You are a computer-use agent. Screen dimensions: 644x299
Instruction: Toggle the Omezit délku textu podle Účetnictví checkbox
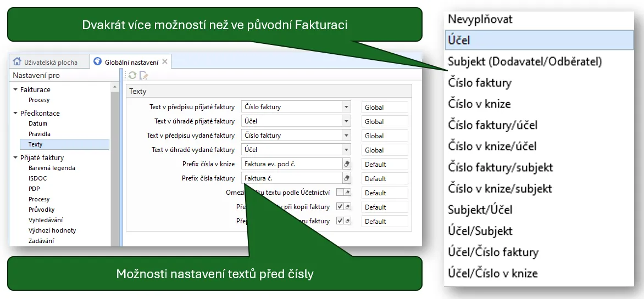340,192
